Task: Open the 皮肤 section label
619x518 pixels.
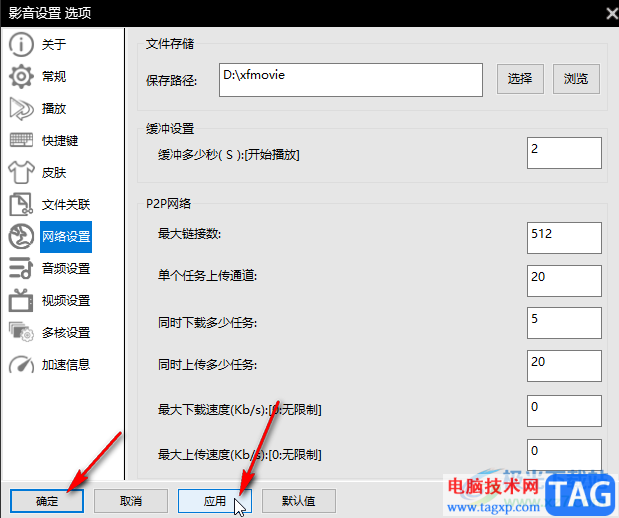Action: (x=54, y=173)
